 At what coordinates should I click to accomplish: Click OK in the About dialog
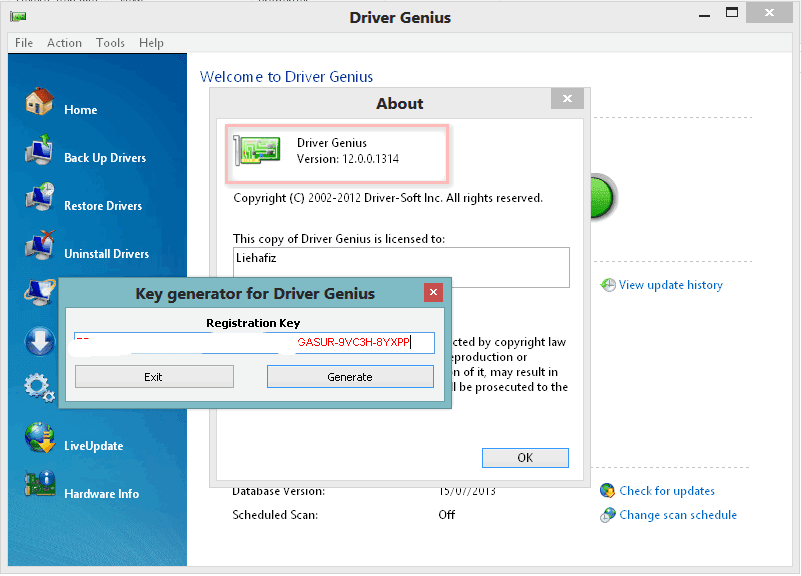point(525,458)
